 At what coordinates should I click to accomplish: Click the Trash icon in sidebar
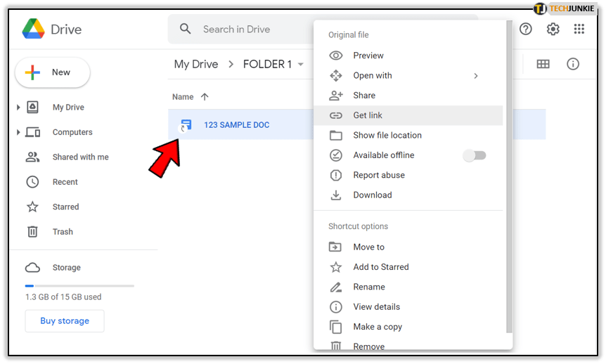point(32,232)
